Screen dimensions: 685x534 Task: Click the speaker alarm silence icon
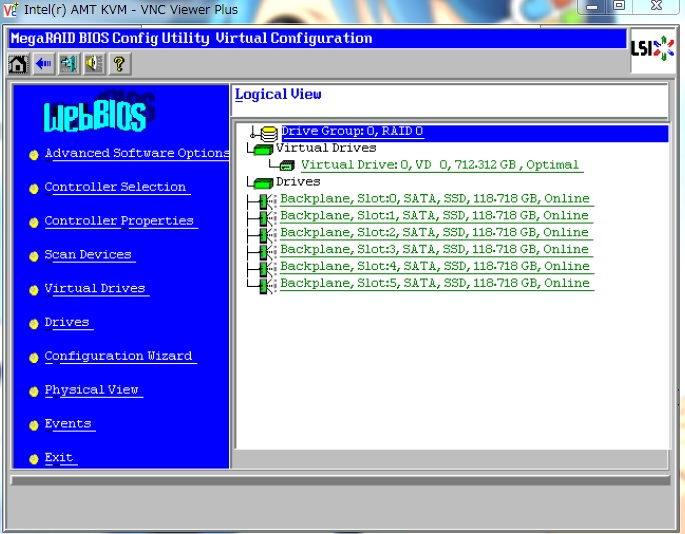[x=94, y=64]
